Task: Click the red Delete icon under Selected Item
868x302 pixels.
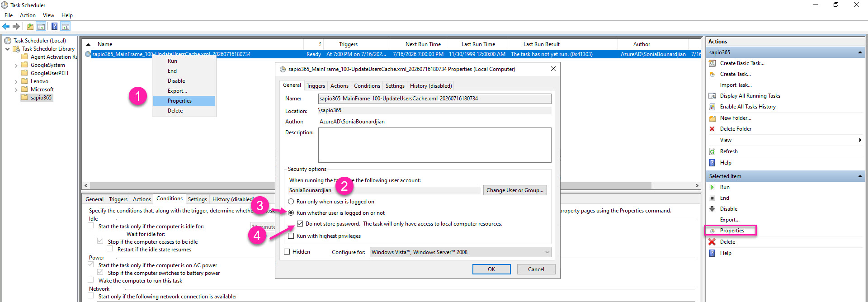Action: coord(712,242)
